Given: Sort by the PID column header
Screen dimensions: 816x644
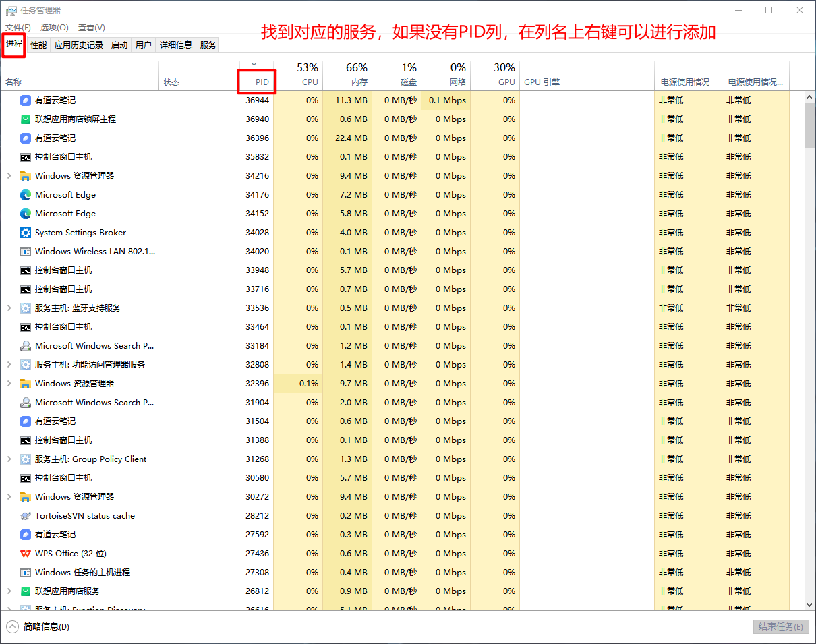Looking at the screenshot, I should [256, 76].
